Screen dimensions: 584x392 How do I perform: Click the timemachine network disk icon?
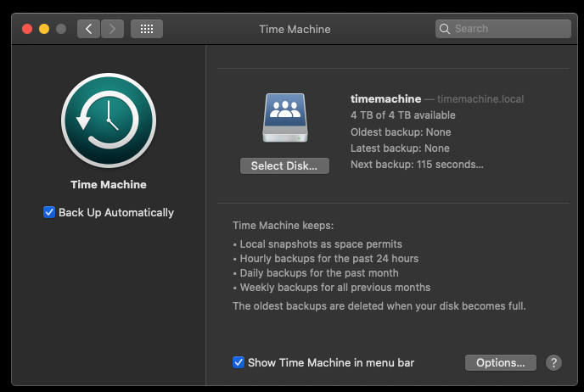[285, 118]
